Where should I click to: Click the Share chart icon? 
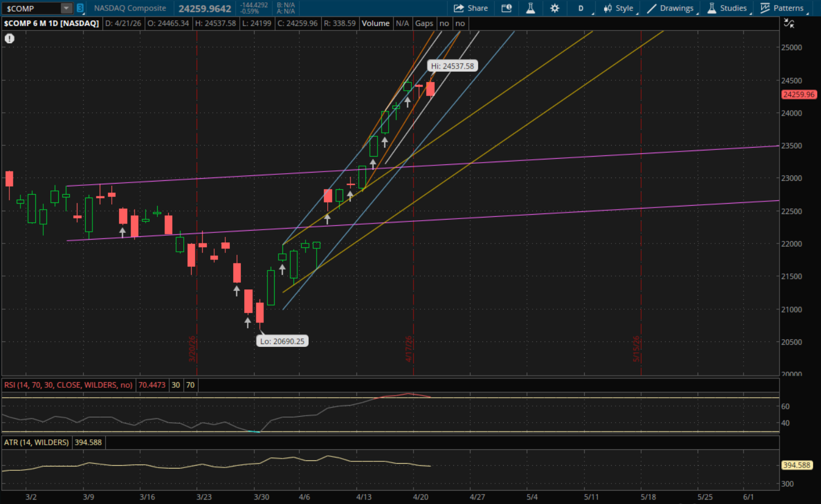coord(471,8)
